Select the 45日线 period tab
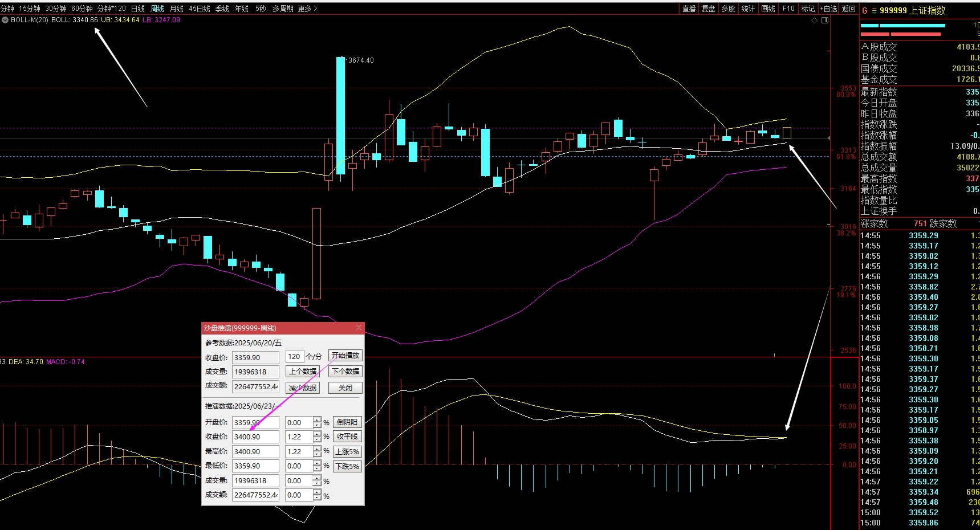Screen dimensions: 980x530 tap(200, 9)
